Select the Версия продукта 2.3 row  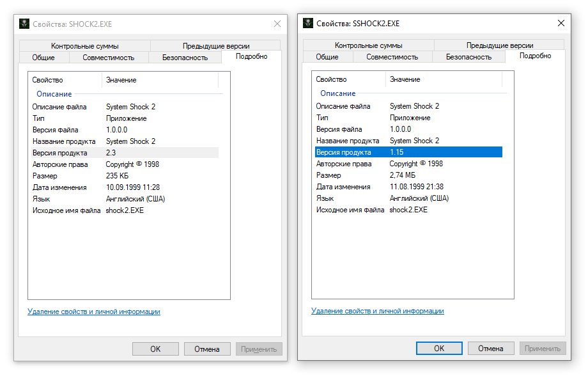tap(125, 153)
